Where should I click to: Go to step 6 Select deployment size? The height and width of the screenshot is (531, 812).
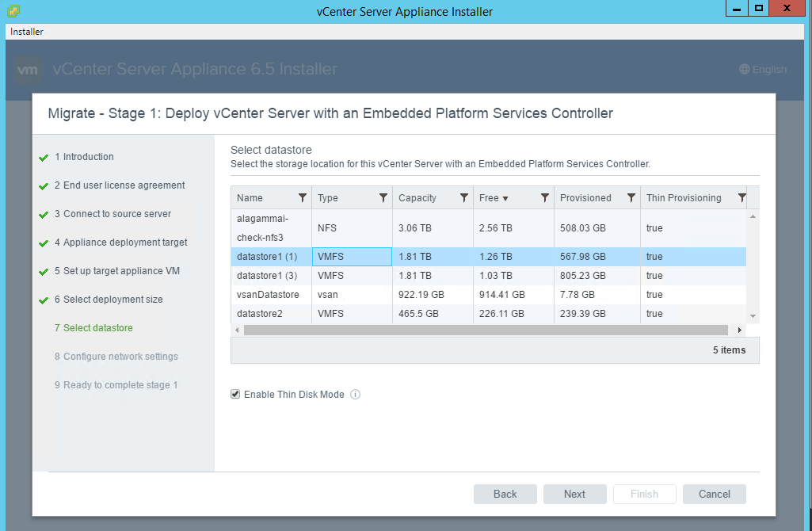109,299
